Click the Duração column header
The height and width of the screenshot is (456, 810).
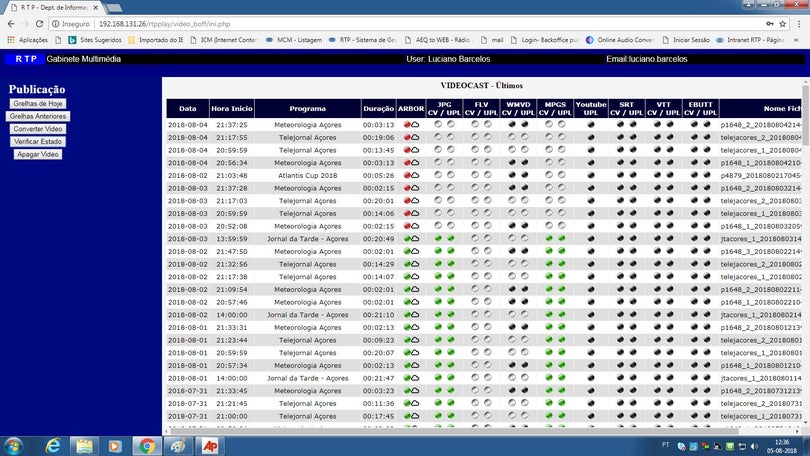pyautogui.click(x=378, y=108)
